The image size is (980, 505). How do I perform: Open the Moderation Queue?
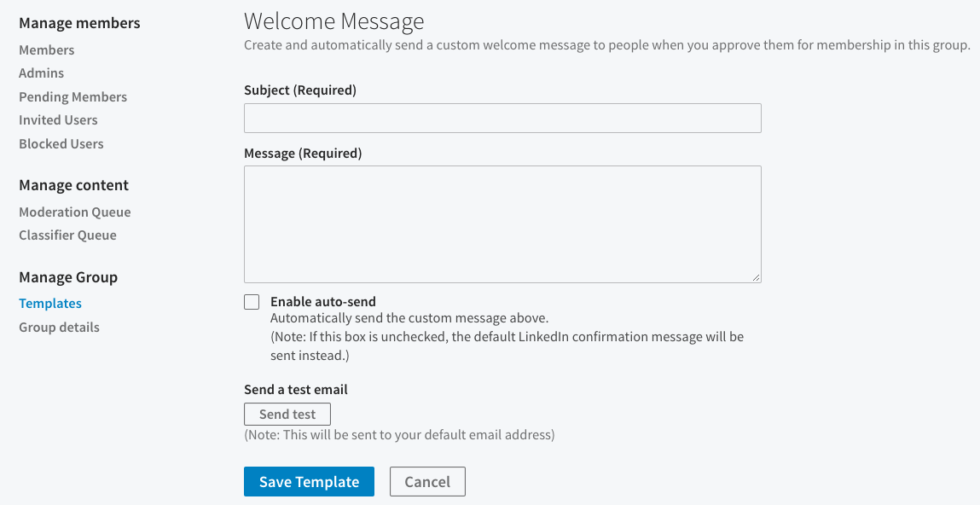tap(74, 212)
